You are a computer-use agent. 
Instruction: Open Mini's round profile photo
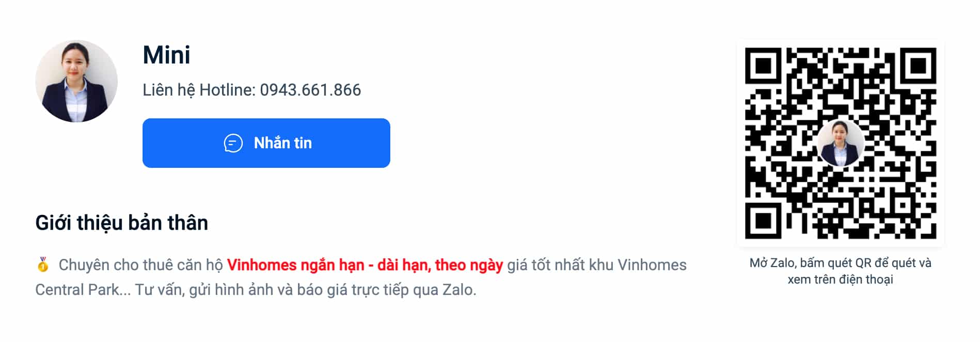point(76,81)
